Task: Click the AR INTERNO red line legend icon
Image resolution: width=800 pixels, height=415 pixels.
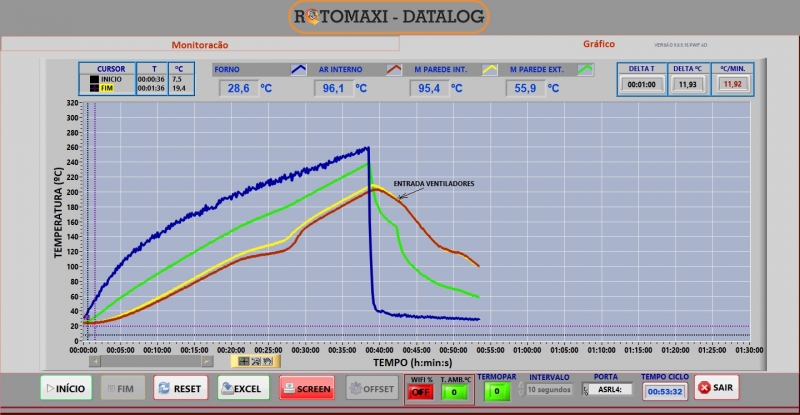Action: click(394, 69)
